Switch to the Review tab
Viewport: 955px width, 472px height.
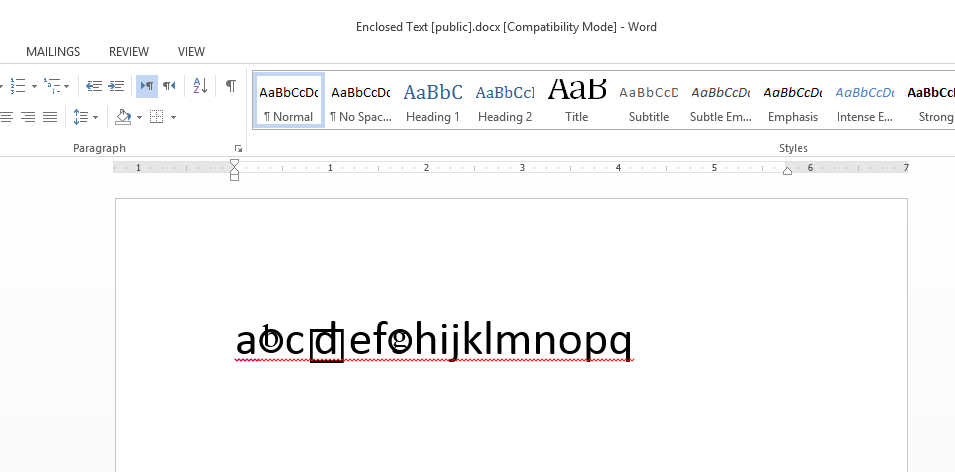[x=129, y=52]
